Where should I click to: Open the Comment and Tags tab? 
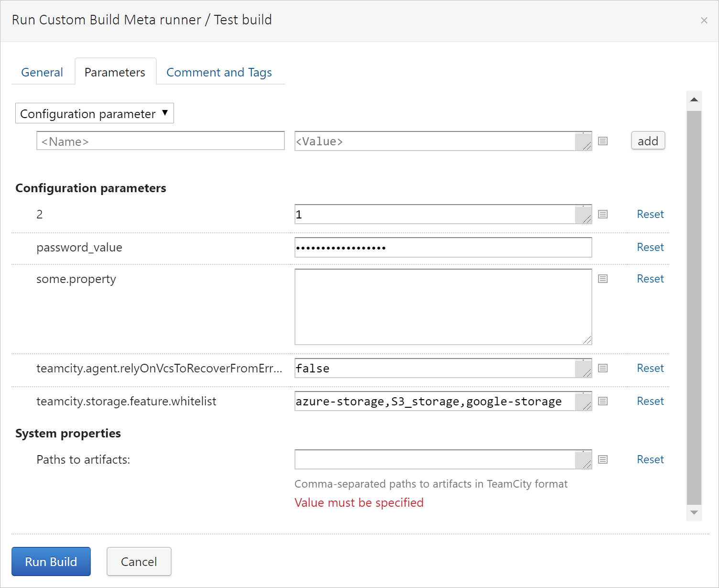pyautogui.click(x=219, y=72)
